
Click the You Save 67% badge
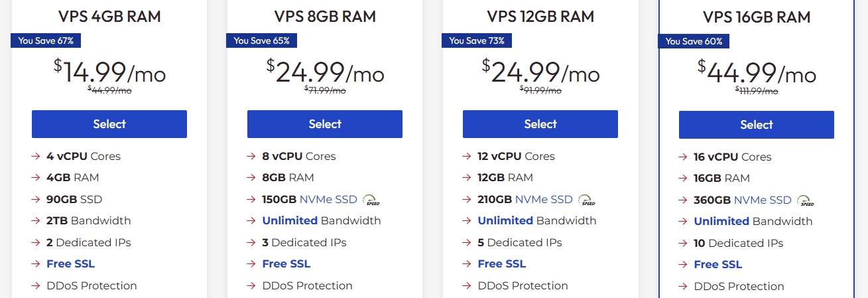coord(46,40)
